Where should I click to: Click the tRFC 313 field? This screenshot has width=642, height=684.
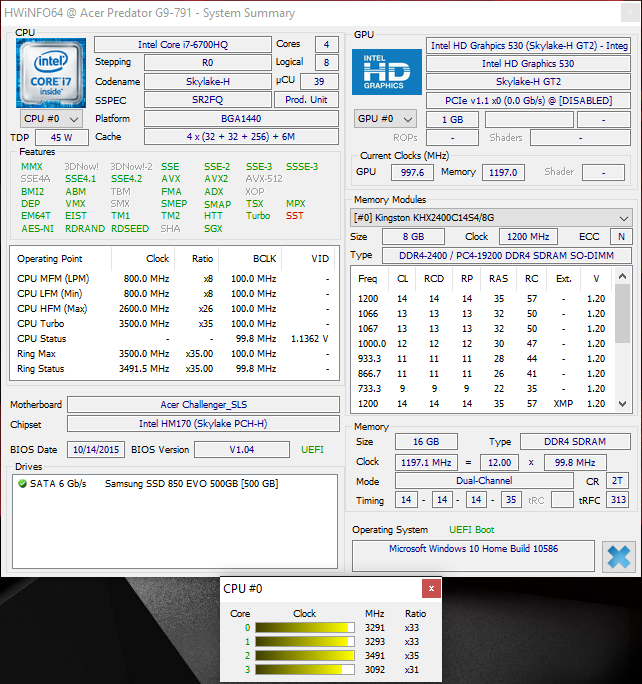618,500
